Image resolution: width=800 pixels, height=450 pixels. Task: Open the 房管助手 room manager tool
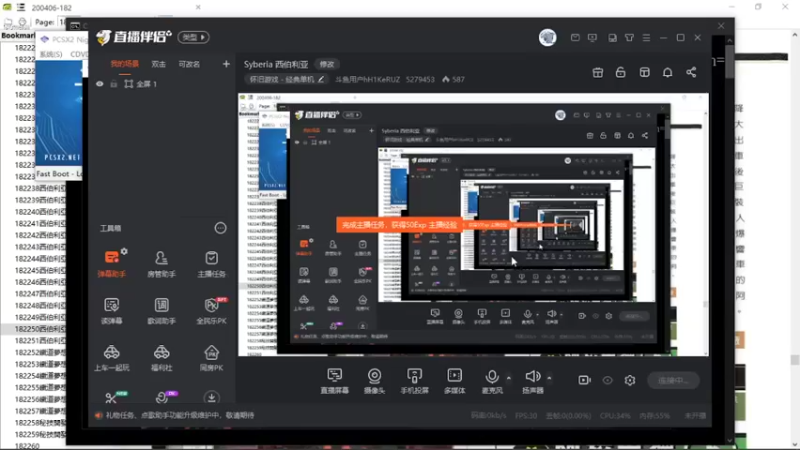[161, 264]
